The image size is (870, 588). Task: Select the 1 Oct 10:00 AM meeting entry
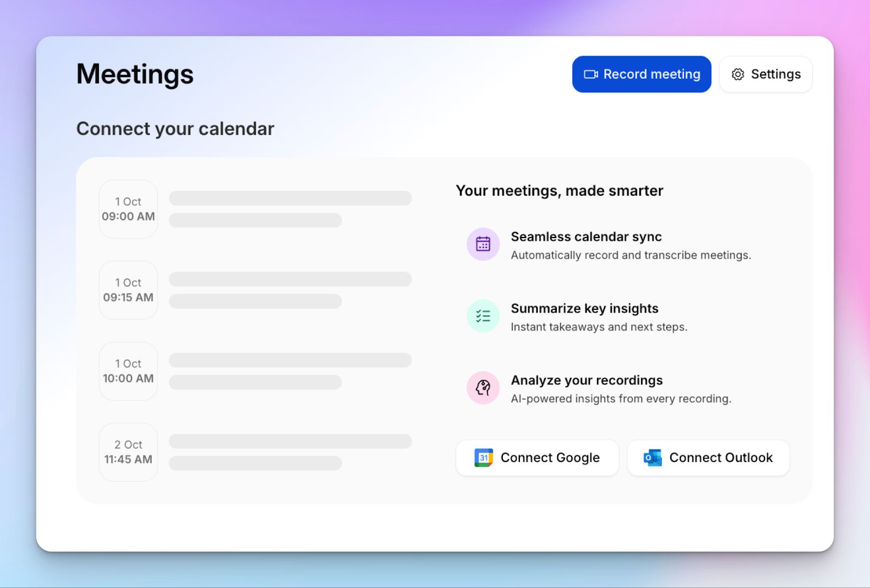(128, 371)
